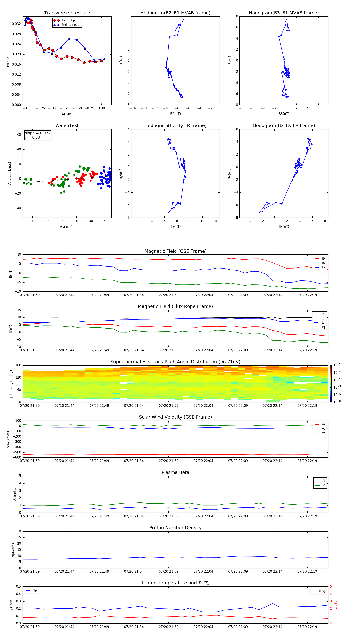Click the 'Bx(nT)' x-axis label
Viewport: 351px width, 644px height.
284,227
